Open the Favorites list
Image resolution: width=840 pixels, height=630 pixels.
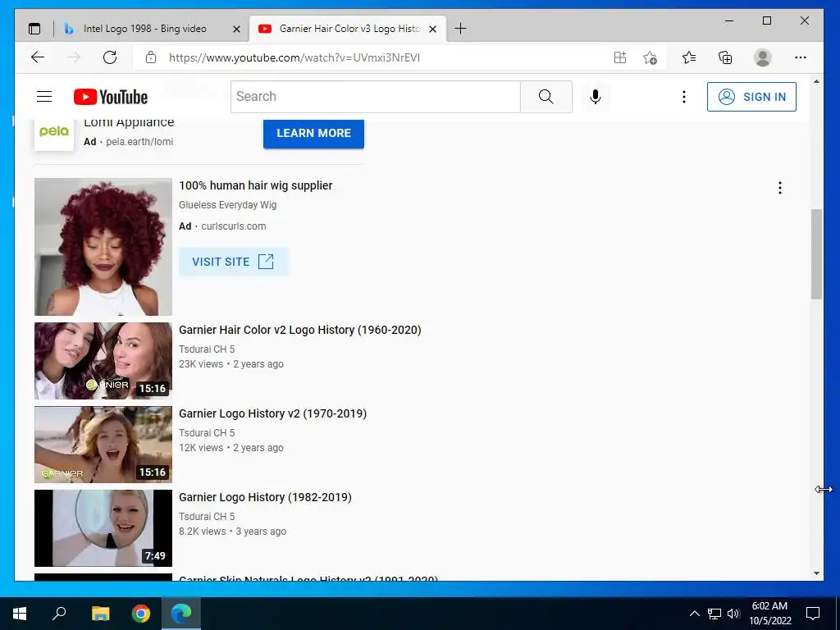689,57
